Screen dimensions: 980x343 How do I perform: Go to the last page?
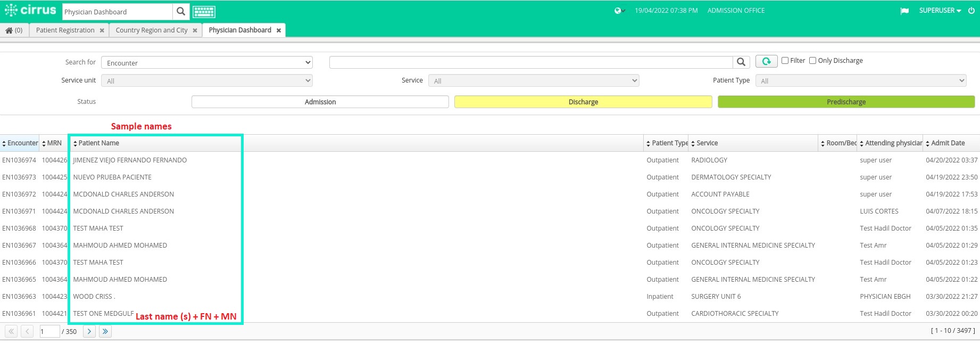pyautogui.click(x=105, y=331)
